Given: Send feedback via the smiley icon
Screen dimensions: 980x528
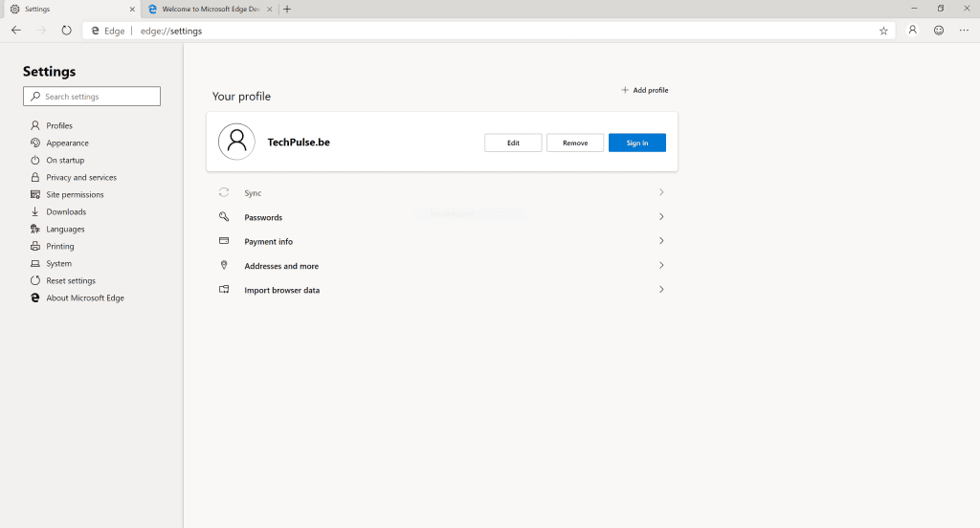Looking at the screenshot, I should [x=939, y=30].
